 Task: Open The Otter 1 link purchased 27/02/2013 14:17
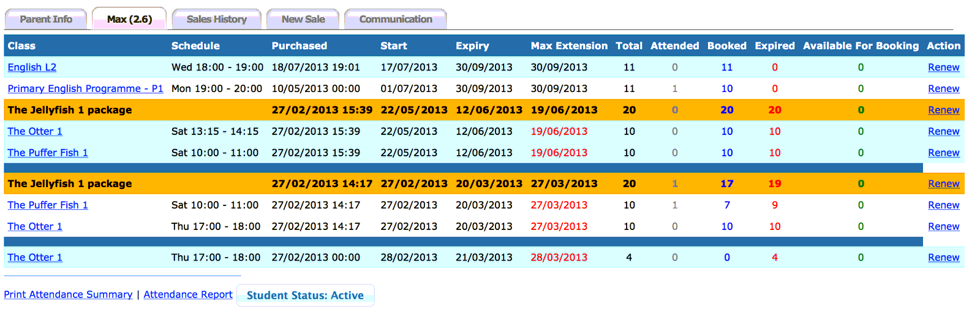click(x=35, y=226)
